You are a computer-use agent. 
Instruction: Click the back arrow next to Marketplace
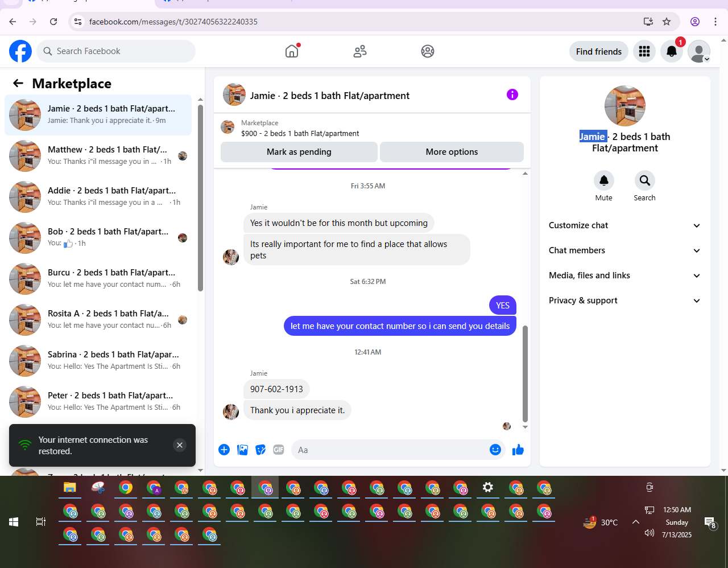point(18,84)
